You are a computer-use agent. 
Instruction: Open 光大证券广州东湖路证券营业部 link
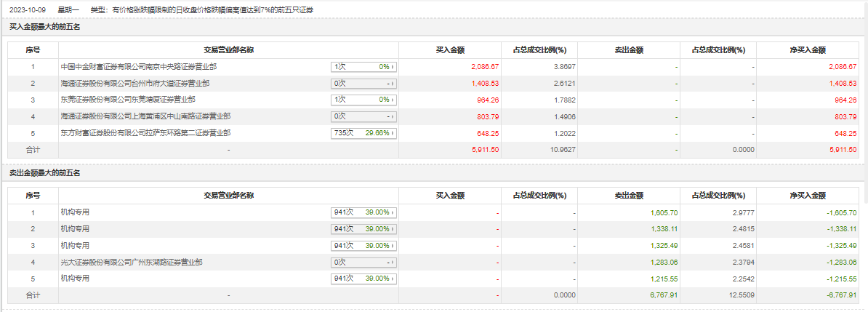point(132,262)
